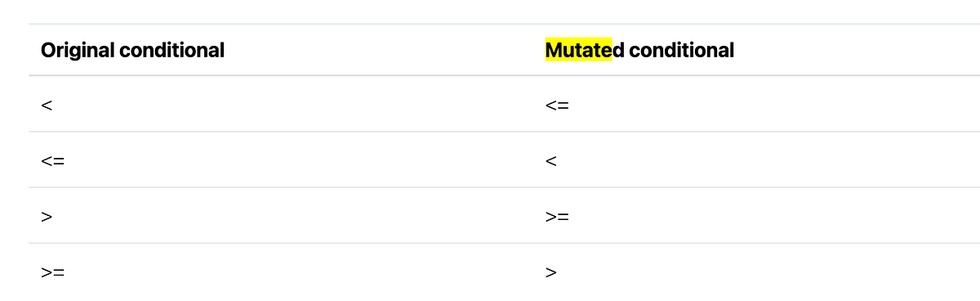
Task: Click the table row mutating > into >=
Action: tap(504, 215)
